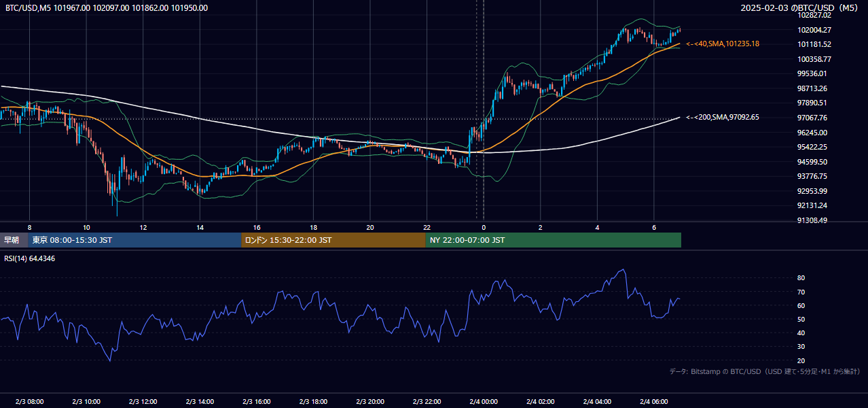868x408 pixels.
Task: Click price axis value 101181.52
Action: pos(815,44)
